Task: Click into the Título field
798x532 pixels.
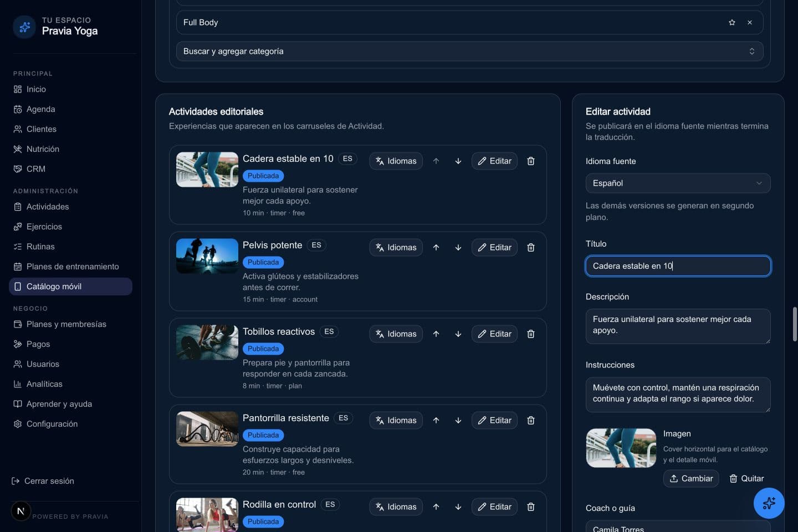Action: 678,266
